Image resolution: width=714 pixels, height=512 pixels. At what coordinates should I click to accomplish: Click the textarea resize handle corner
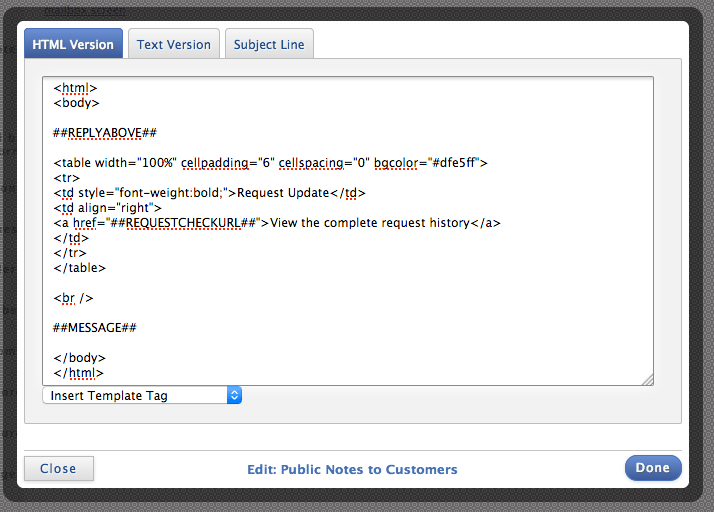(x=648, y=379)
